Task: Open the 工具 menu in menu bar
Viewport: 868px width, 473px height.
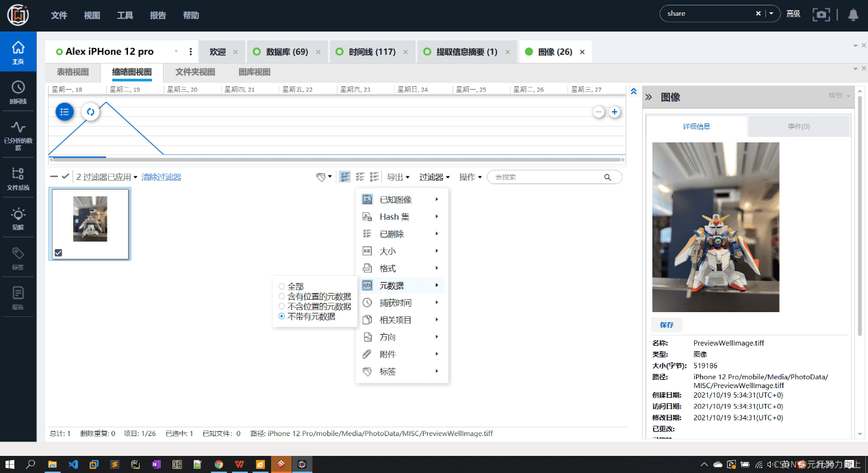Action: 125,15
